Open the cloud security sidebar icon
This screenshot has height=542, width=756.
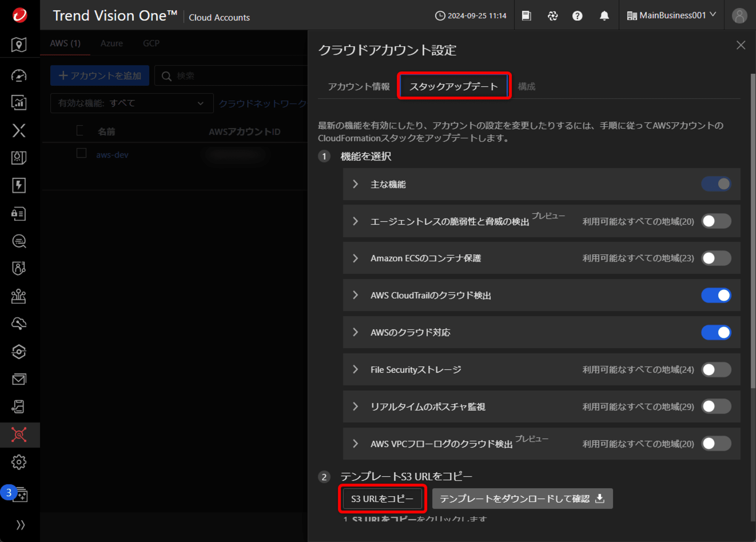coord(19,324)
